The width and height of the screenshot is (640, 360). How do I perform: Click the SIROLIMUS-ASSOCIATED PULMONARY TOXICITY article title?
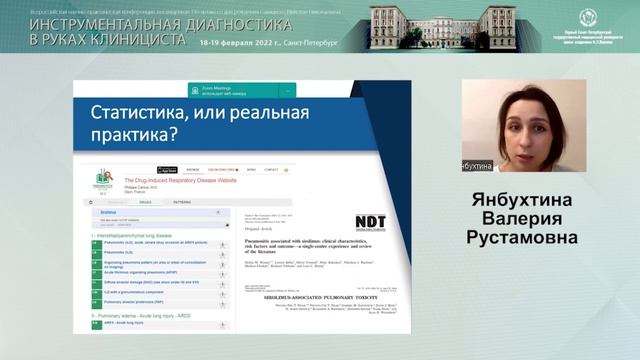tap(321, 298)
